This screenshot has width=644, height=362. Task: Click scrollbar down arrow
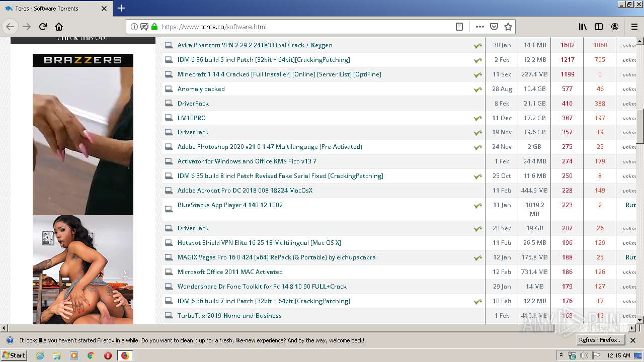pos(640,320)
